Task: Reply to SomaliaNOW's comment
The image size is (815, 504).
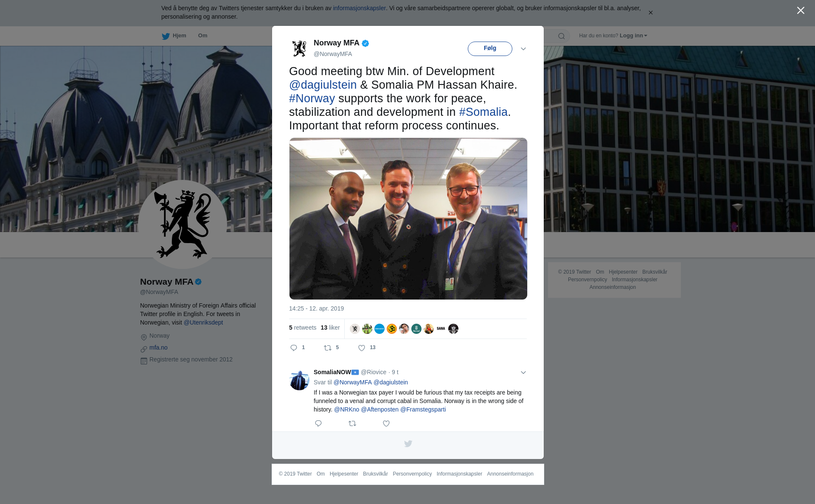Action: 318,423
